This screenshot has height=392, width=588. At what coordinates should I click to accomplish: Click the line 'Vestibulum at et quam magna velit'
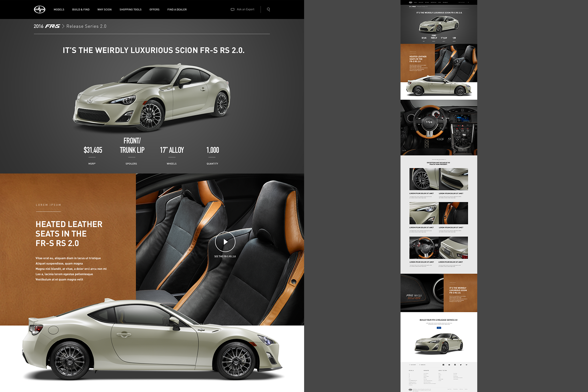(x=59, y=279)
